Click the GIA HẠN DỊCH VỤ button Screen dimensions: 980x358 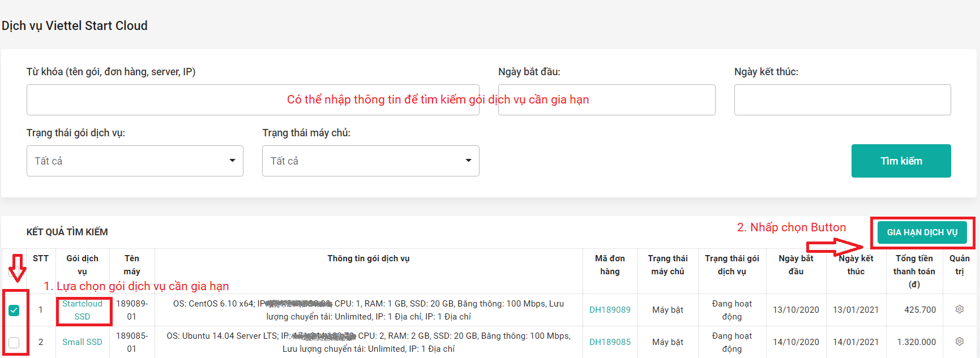point(922,232)
